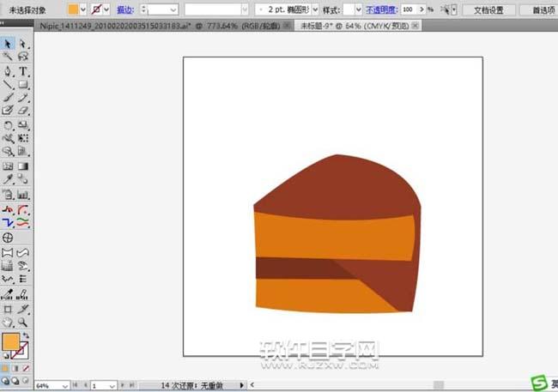The image size is (558, 392).
Task: Select the Hand tool
Action: coord(8,322)
